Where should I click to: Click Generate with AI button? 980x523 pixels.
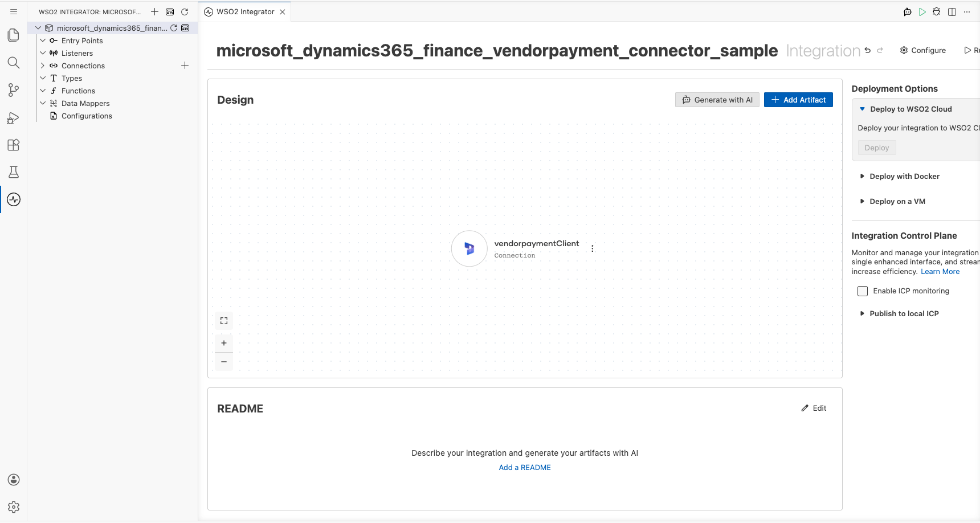click(717, 100)
